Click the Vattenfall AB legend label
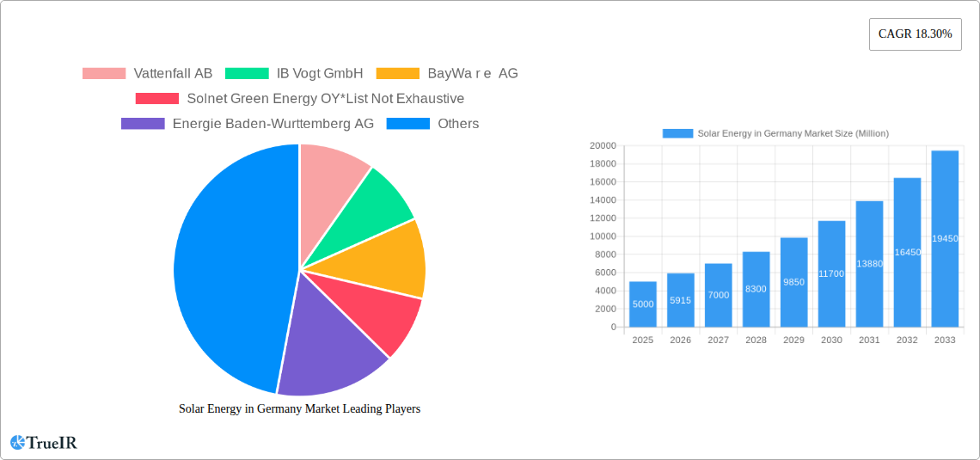Viewport: 980px width, 460px height. click(x=173, y=73)
